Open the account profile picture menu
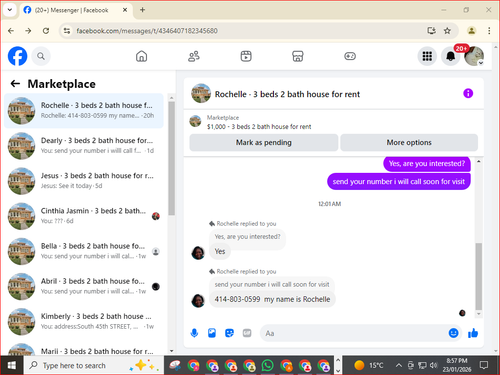Image resolution: width=500 pixels, height=375 pixels. [x=474, y=56]
